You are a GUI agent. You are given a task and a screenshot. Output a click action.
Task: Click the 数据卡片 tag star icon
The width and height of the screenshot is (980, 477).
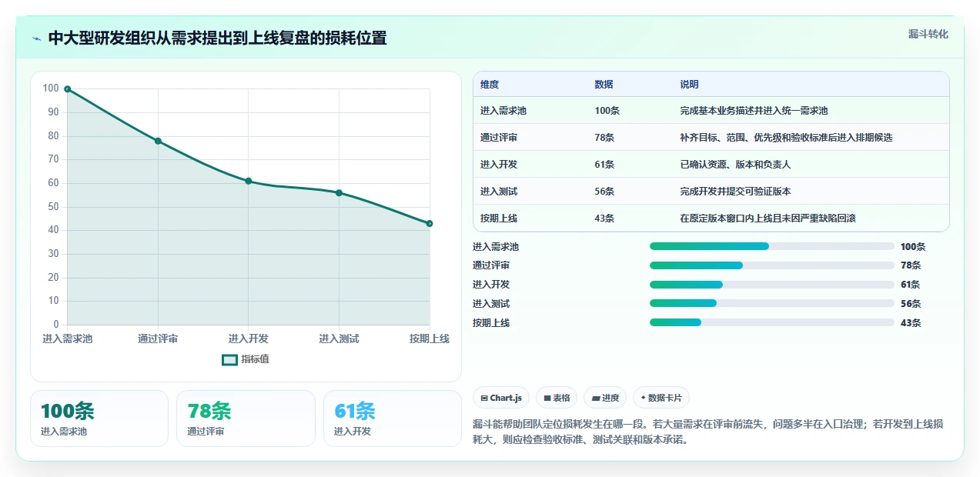(x=643, y=398)
